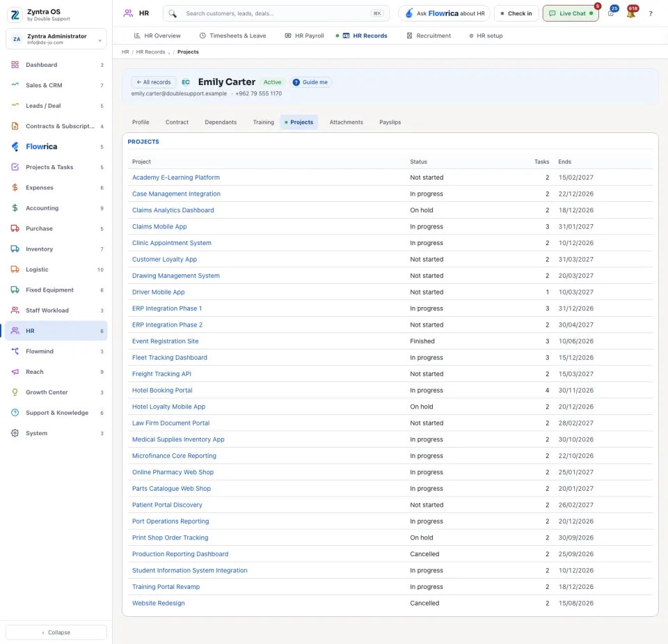668x644 pixels.
Task: Switch to the Attachments tab
Action: tap(346, 123)
